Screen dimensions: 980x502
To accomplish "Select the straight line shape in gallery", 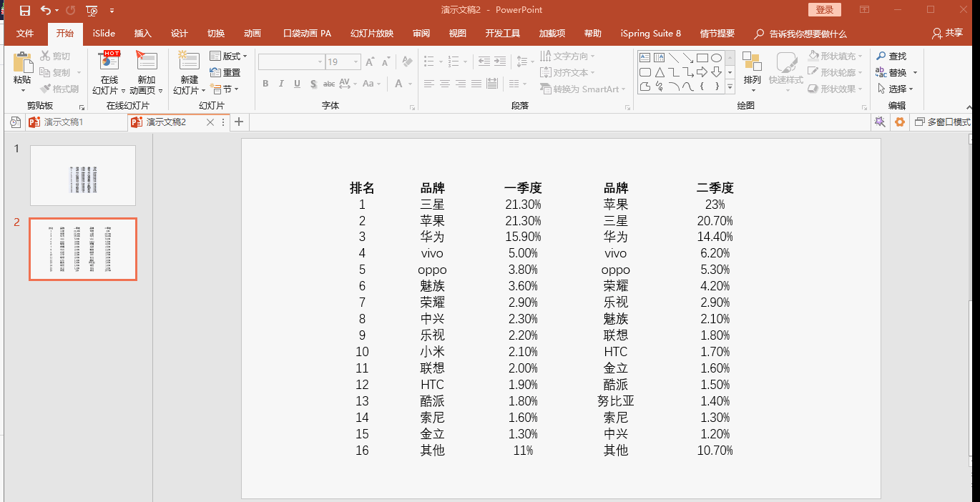I will tap(674, 58).
